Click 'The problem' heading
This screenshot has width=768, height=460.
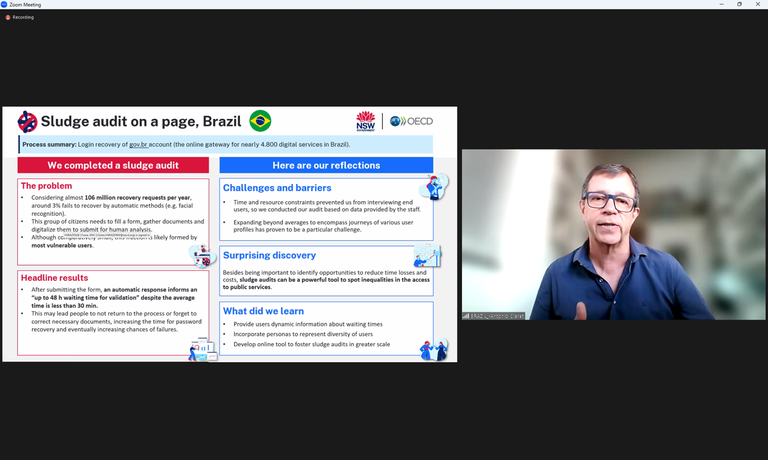click(x=47, y=186)
